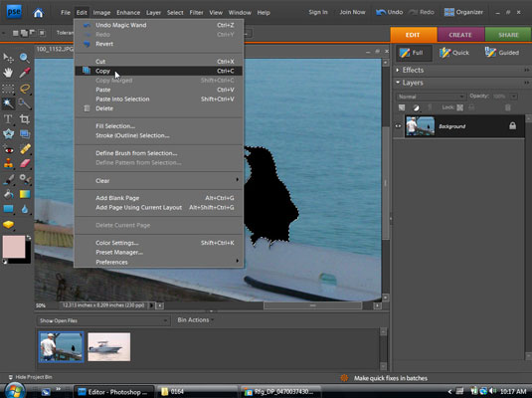Select the Eyedropper tool
532x398 pixels.
(x=25, y=73)
